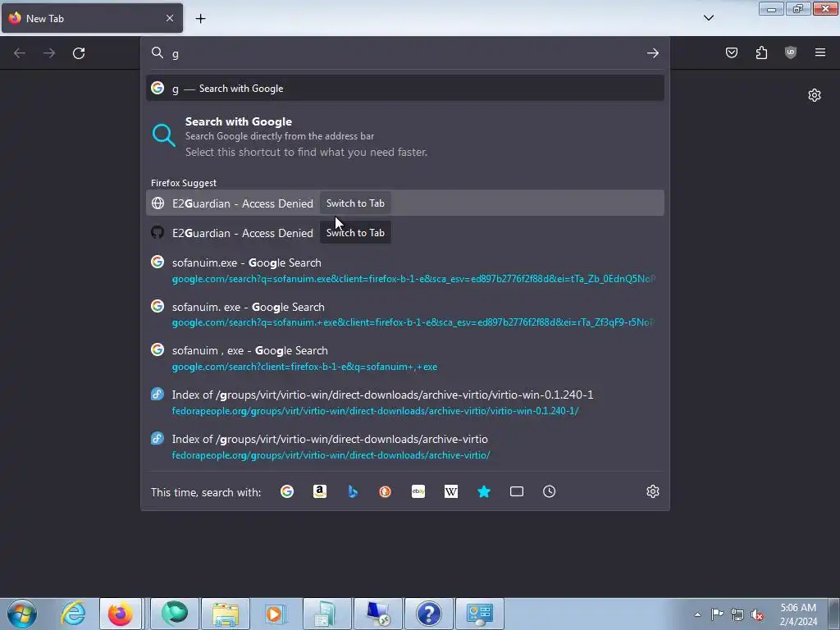840x630 pixels.
Task: Select the Search with Google shortcut tip
Action: click(x=405, y=136)
